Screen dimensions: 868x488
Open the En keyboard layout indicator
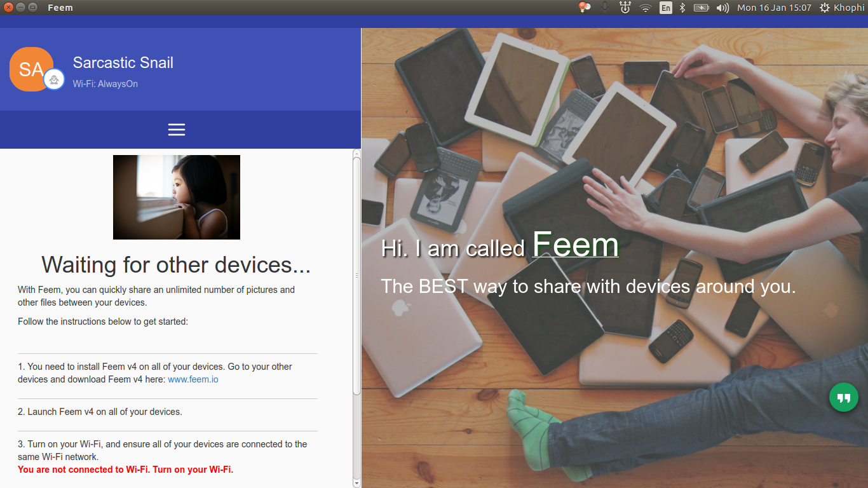pyautogui.click(x=665, y=8)
